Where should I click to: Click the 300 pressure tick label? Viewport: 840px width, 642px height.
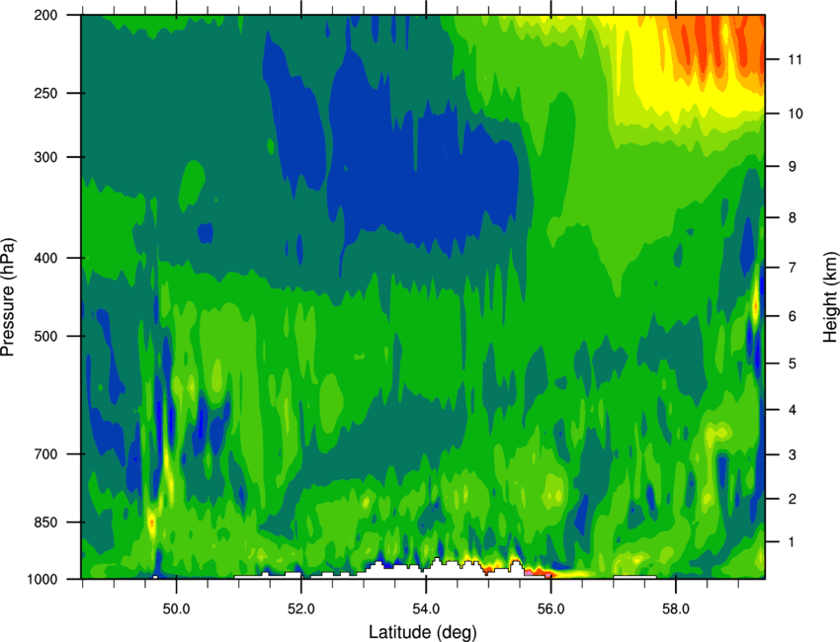tap(46, 157)
